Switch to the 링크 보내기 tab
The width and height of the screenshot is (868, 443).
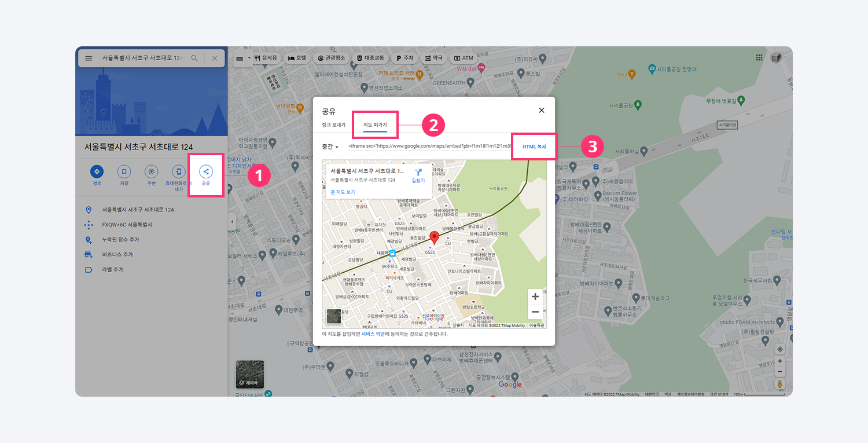[x=333, y=125]
